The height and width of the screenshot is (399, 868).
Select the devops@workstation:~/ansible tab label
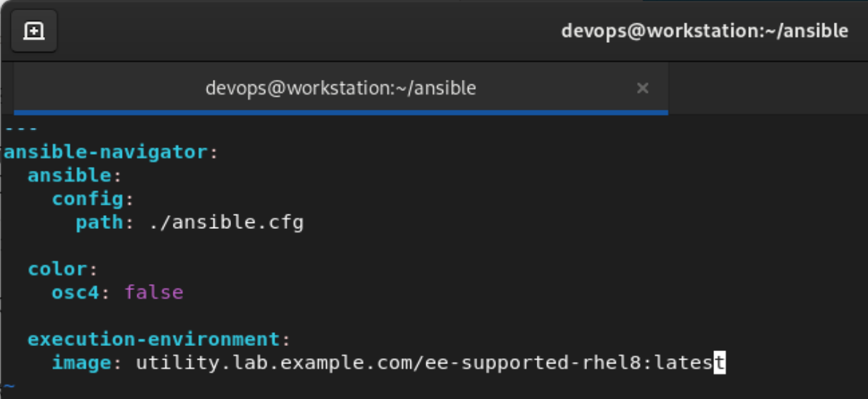[x=341, y=88]
